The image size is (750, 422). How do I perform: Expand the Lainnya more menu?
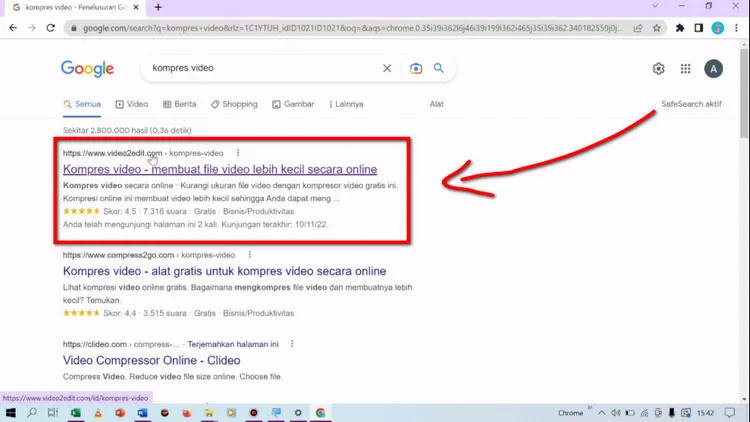point(346,104)
